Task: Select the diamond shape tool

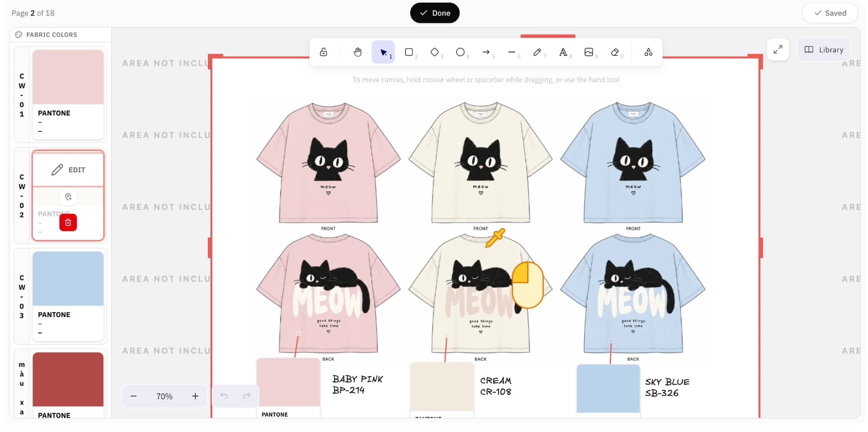Action: (434, 52)
